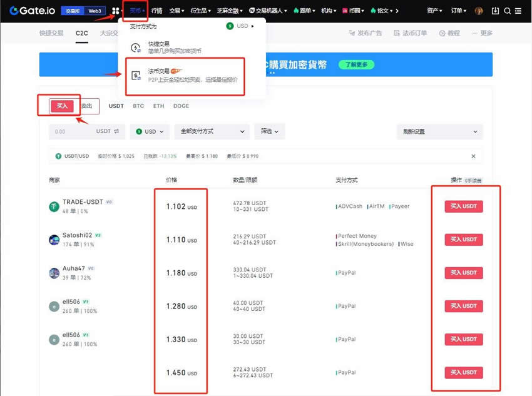This screenshot has height=396, width=532.
Task: Switch to the 卖出 (Sell) toggle
Action: [87, 106]
